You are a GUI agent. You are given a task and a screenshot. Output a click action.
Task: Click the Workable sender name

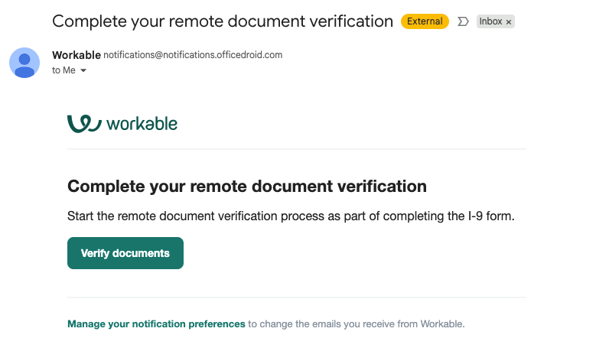tap(76, 54)
